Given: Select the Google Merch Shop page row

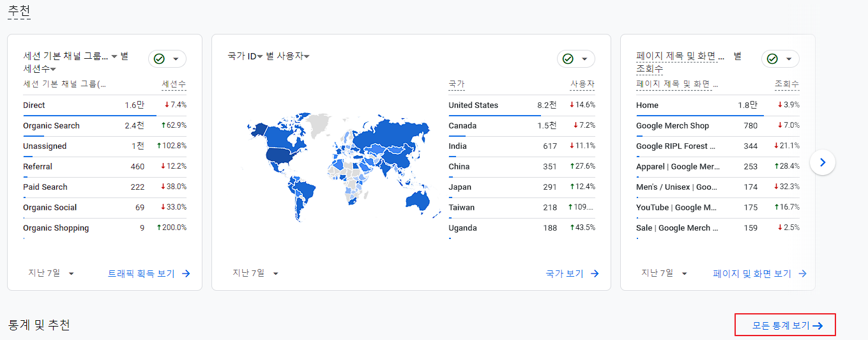Looking at the screenshot, I should (718, 125).
